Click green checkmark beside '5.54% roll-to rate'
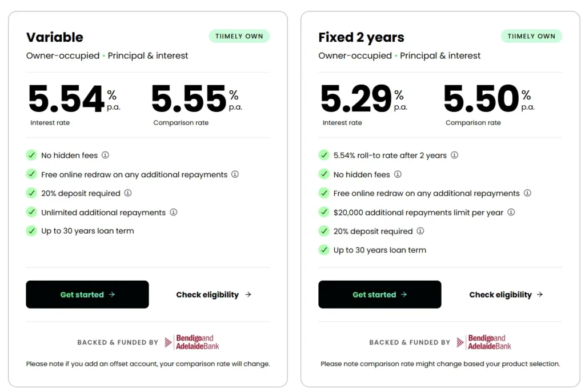 coord(324,155)
